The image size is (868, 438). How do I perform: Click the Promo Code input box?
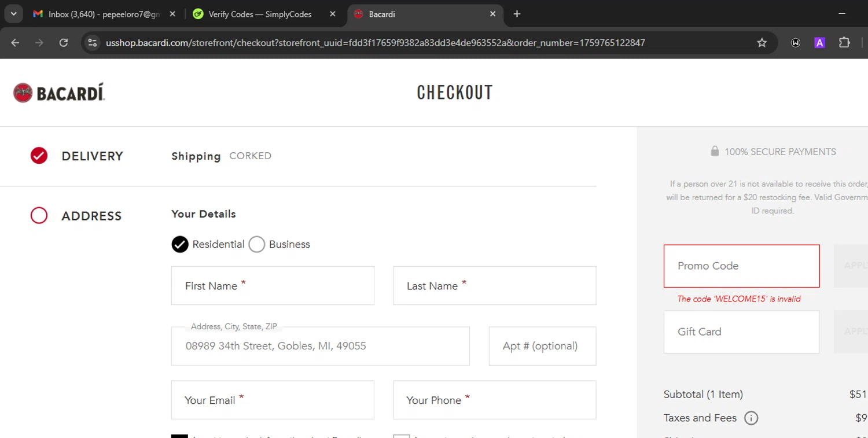[742, 266]
